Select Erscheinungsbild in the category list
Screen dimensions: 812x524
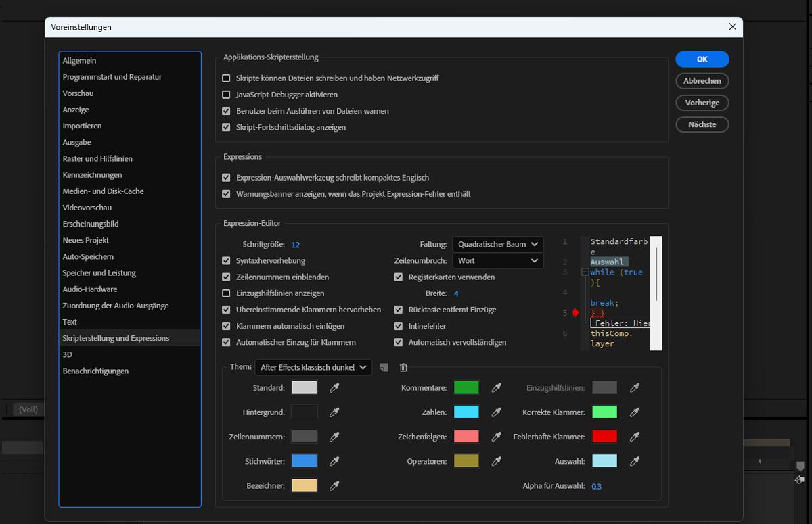(91, 224)
